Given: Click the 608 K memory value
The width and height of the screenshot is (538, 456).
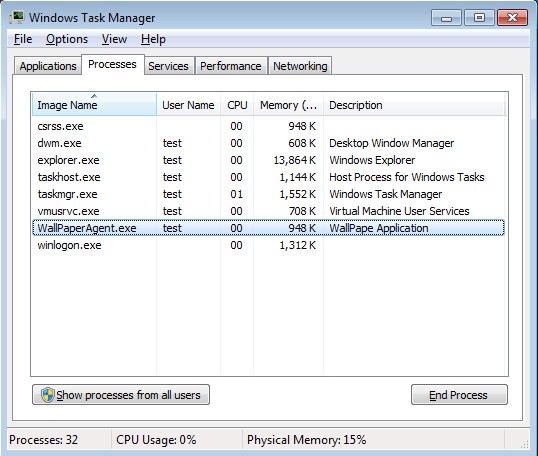Looking at the screenshot, I should pos(302,143).
